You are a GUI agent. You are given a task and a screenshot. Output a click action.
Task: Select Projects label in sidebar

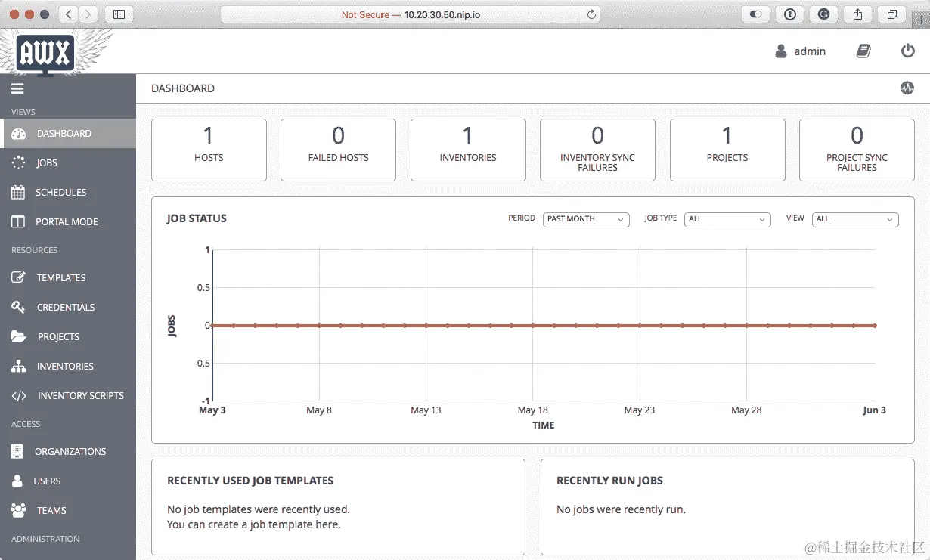pyautogui.click(x=58, y=337)
